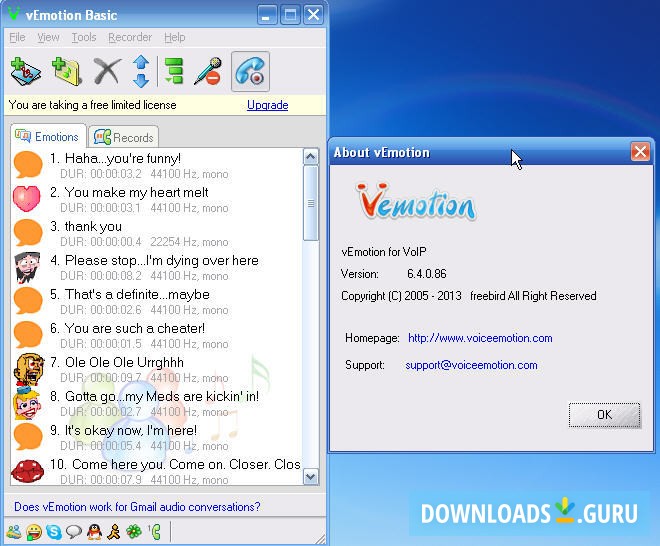This screenshot has width=660, height=546.
Task: Open the Recorder menu
Action: [130, 37]
